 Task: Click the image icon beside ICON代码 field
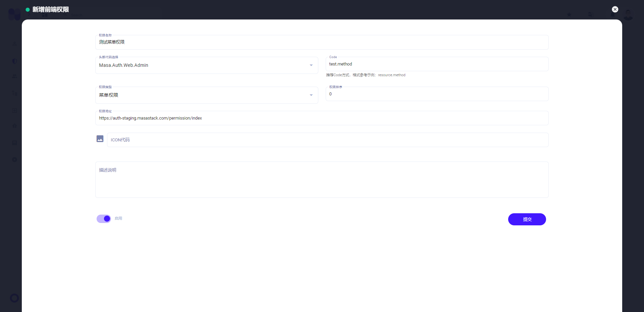point(100,139)
